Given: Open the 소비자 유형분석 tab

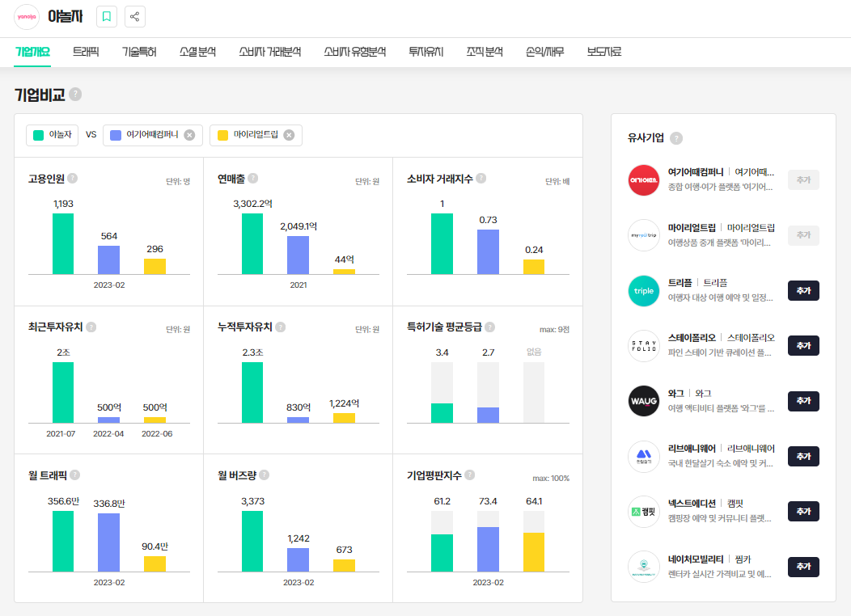Looking at the screenshot, I should (x=355, y=52).
